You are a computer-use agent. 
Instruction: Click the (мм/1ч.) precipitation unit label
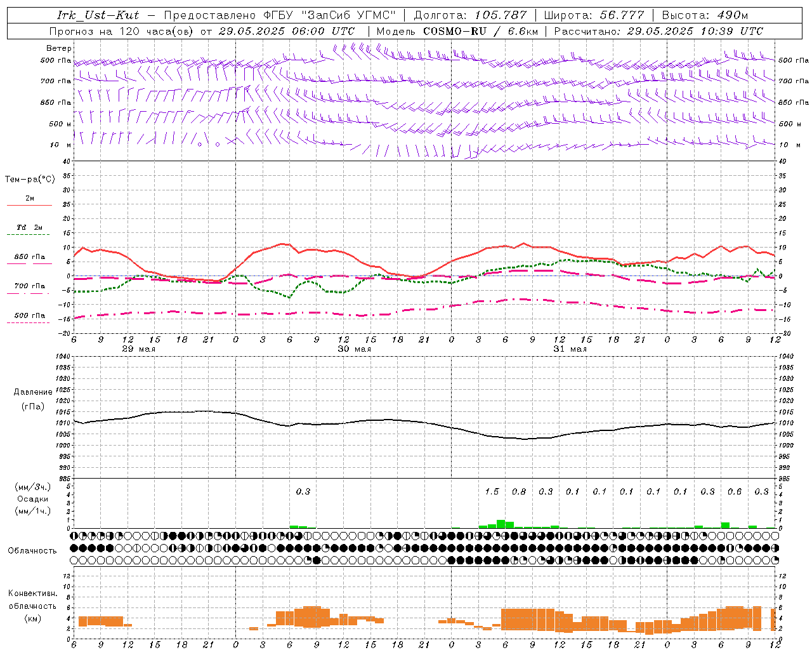[33, 511]
